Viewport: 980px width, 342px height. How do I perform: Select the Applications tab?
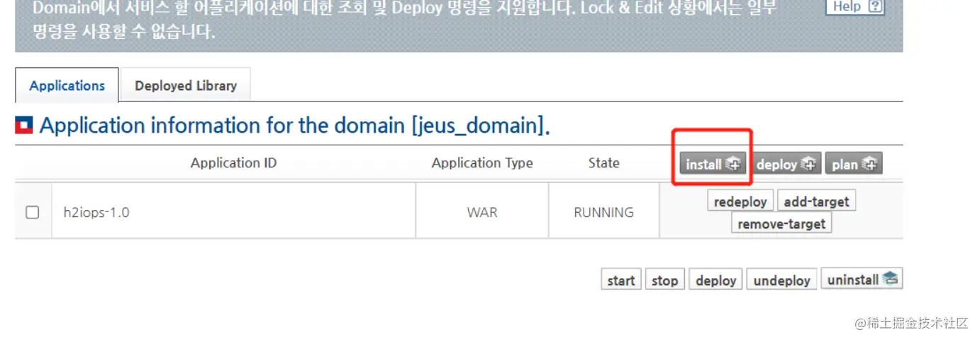[x=67, y=85]
